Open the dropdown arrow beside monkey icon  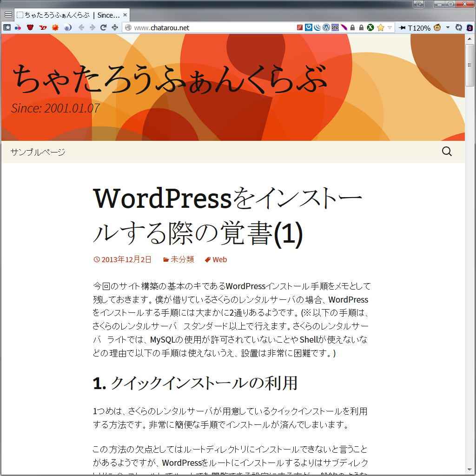448,27
